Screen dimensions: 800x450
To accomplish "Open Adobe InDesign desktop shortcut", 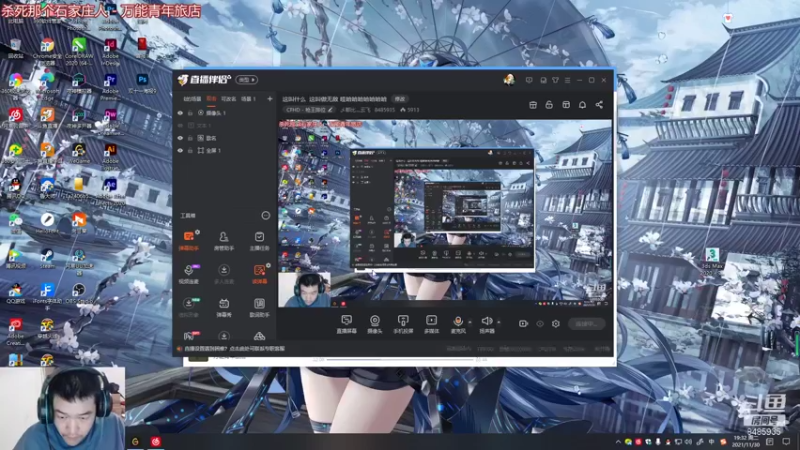I will pos(110,51).
